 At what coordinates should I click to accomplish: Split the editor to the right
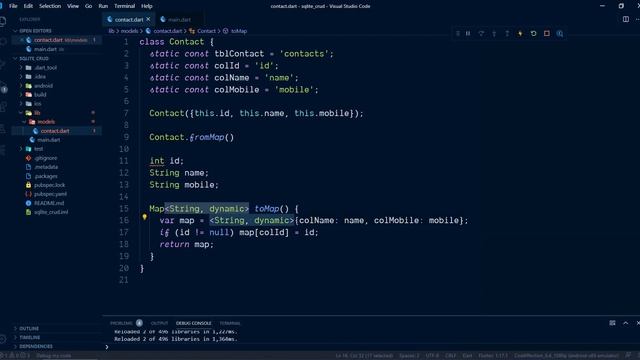click(x=626, y=19)
